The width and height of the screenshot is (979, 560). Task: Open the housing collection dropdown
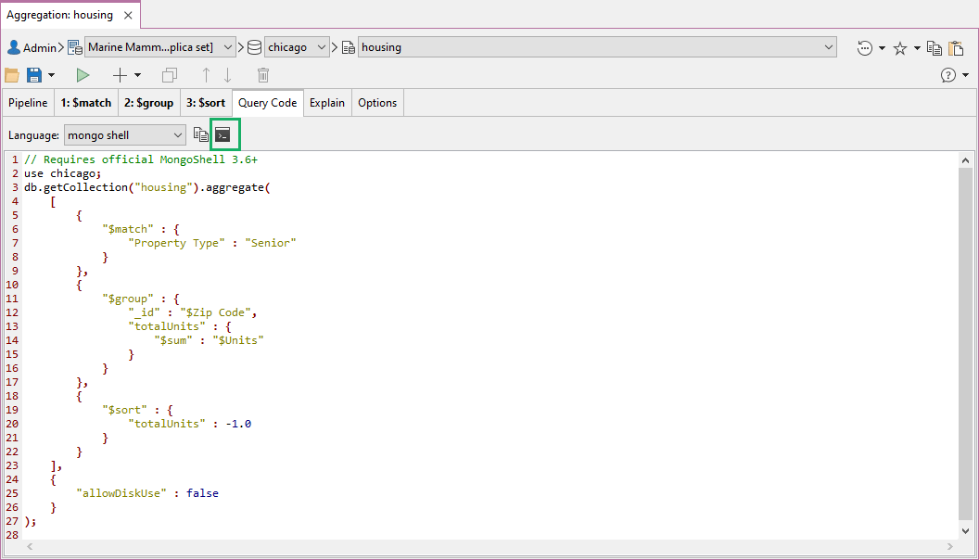tap(597, 47)
